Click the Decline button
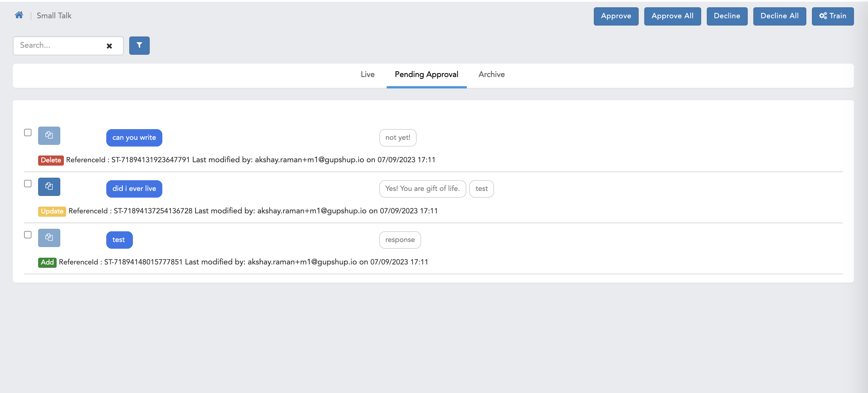This screenshot has width=868, height=393. [x=726, y=15]
